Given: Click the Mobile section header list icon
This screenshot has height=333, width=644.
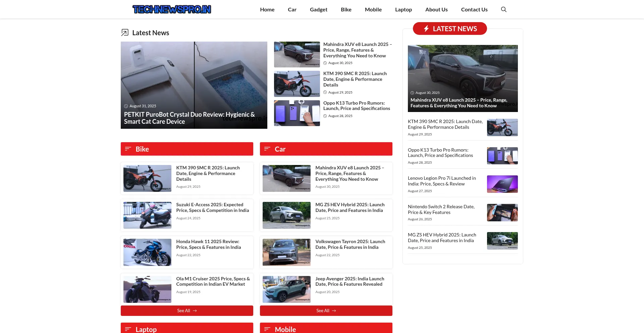Looking at the screenshot, I should (267, 329).
